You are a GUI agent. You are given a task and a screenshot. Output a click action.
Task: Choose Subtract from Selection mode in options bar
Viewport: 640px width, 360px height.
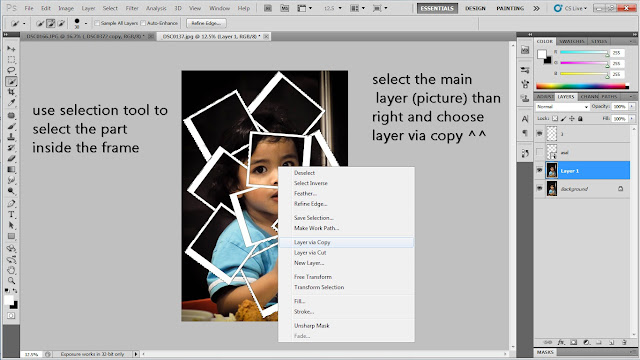click(61, 23)
